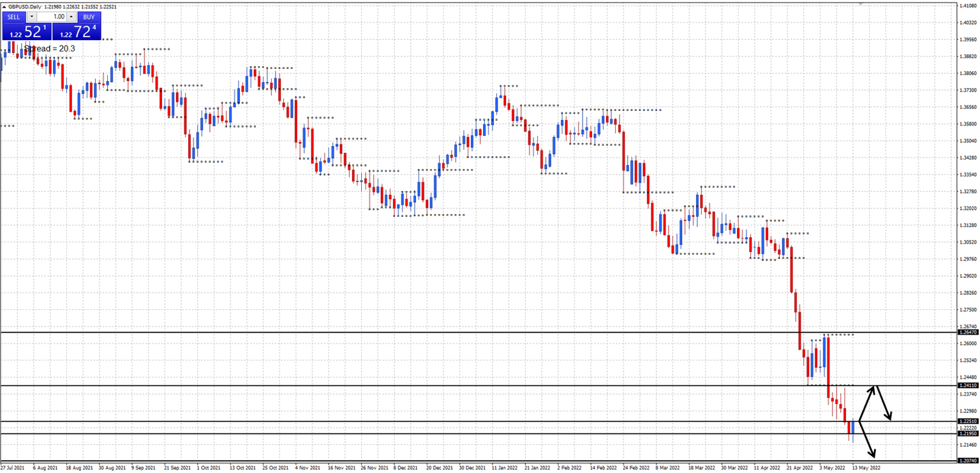Click the 1.21950 price level marker

click(967, 433)
